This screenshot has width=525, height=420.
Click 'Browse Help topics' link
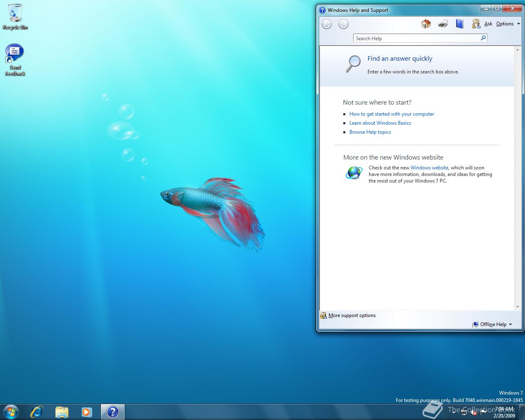tap(370, 132)
